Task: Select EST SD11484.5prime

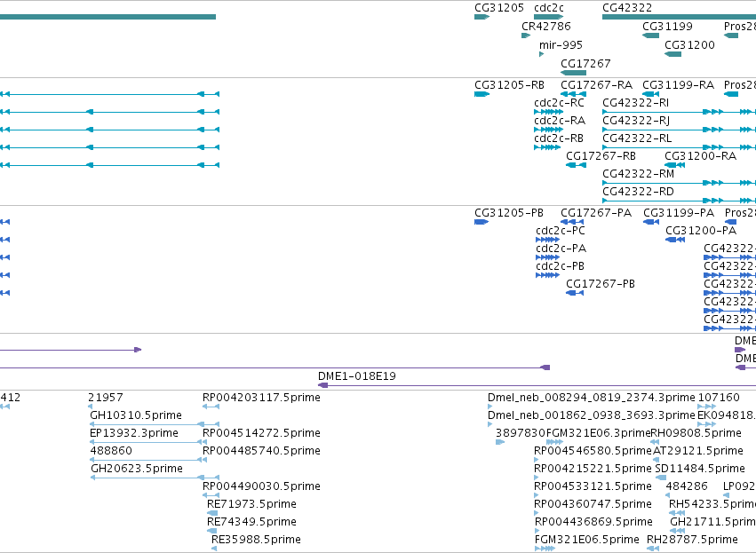Action: tap(700, 469)
